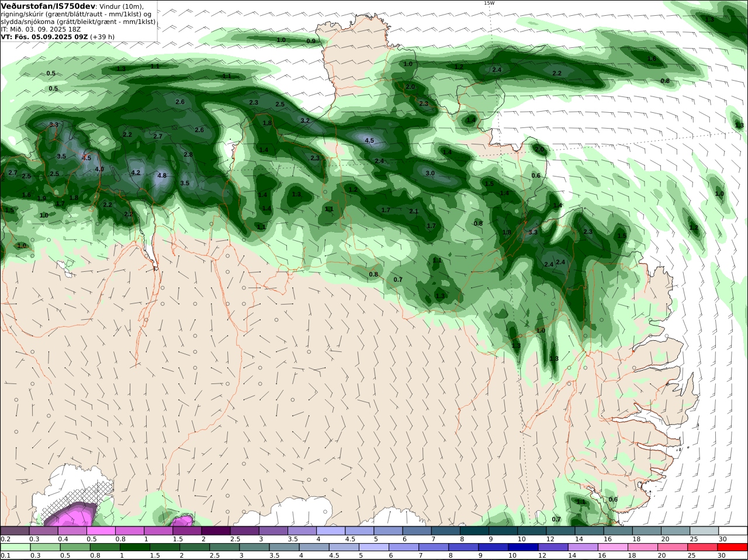Click the Veðurstofan/IS750dev title text

(x=48, y=6)
